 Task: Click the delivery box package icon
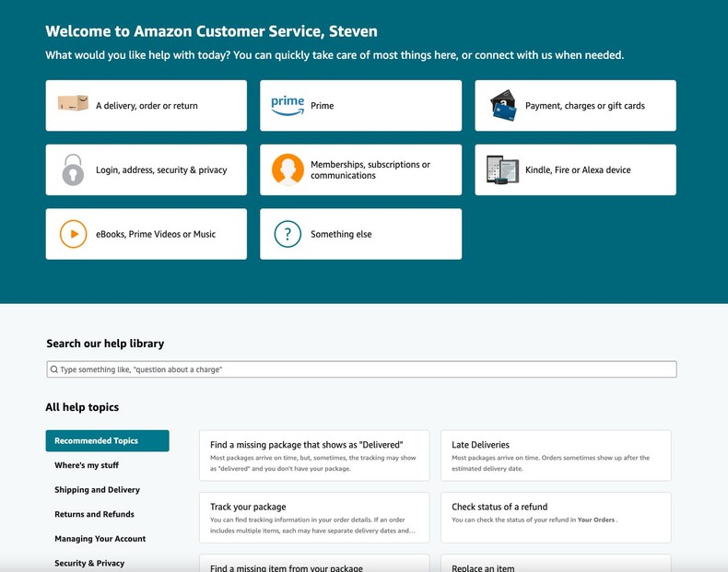73,103
